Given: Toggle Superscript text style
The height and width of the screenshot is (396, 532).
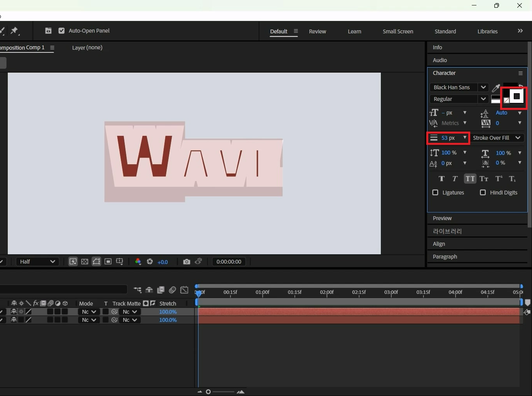Looking at the screenshot, I should (499, 179).
